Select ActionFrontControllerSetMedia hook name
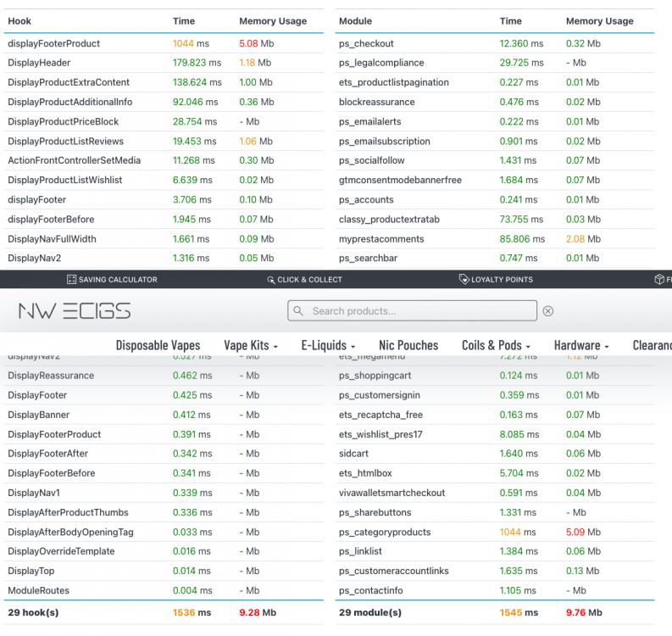Screen dimensions: 672x636 click(74, 160)
